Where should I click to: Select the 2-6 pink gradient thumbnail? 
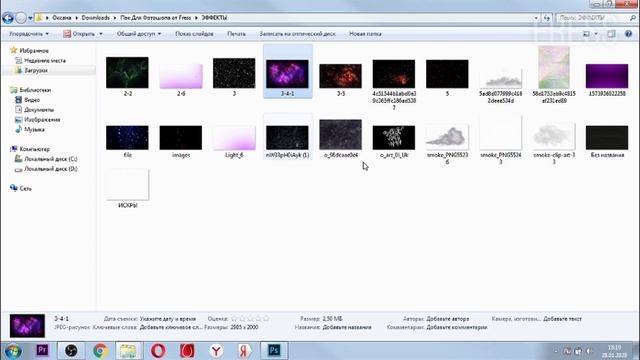pyautogui.click(x=181, y=76)
